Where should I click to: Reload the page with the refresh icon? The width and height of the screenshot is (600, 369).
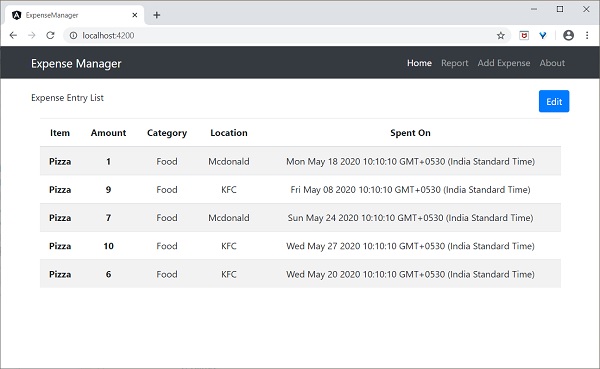[x=50, y=36]
